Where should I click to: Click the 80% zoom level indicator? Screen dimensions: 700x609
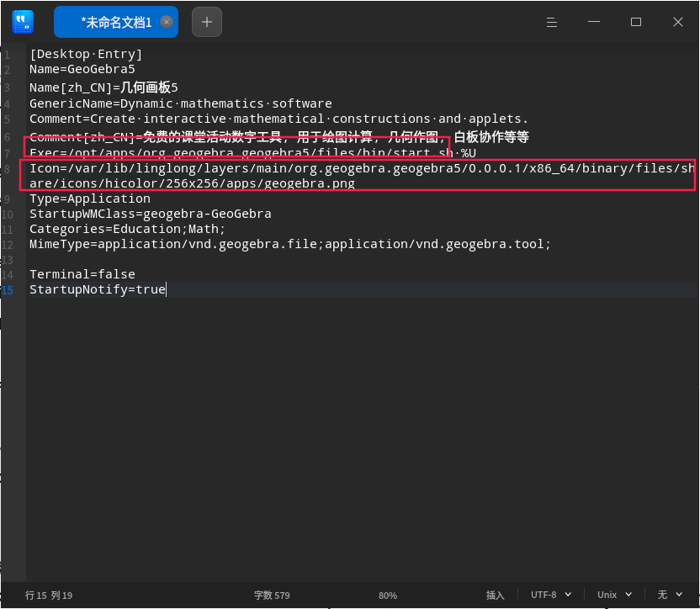coord(388,596)
